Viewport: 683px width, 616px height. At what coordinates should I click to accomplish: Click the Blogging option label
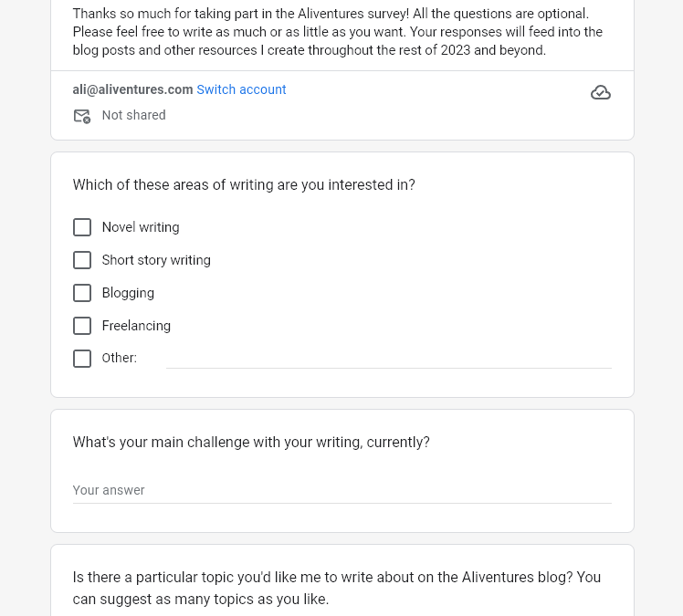point(128,293)
